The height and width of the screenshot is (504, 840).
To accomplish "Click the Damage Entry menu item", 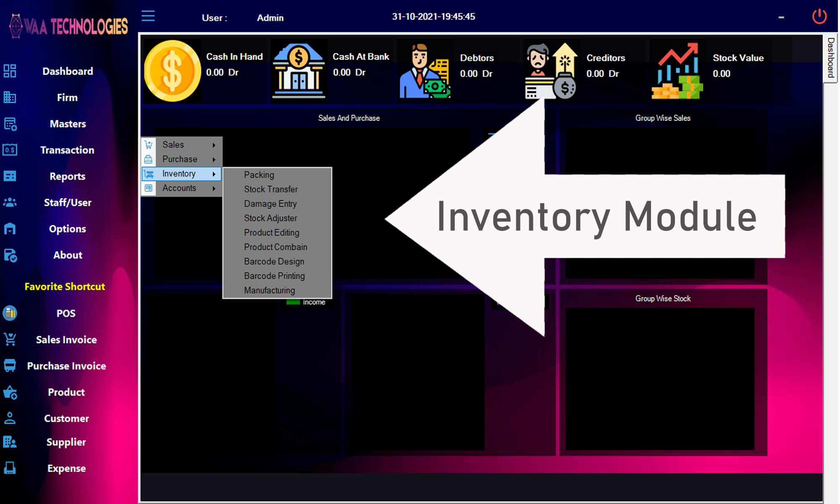I will click(x=270, y=204).
